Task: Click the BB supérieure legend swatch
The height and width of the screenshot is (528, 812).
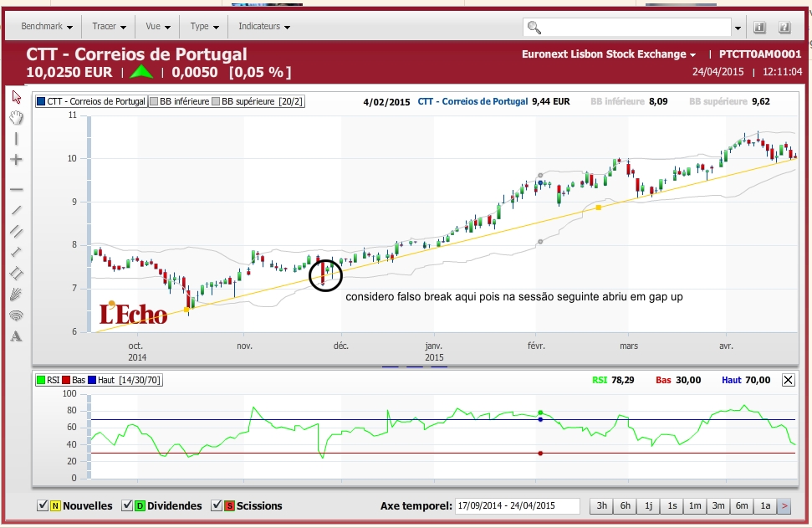Action: point(216,101)
